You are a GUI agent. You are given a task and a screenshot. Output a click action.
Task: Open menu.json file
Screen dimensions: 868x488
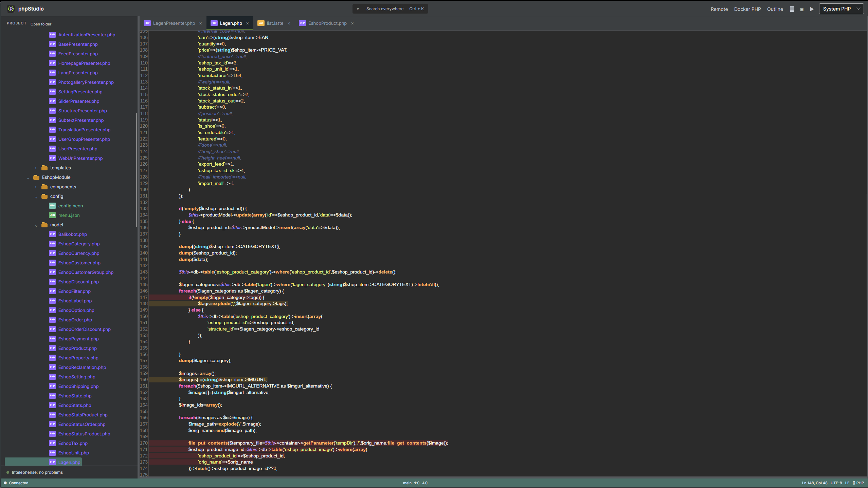(69, 215)
